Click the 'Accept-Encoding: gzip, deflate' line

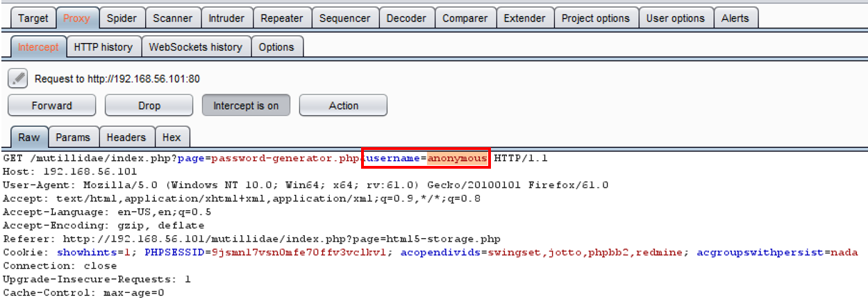click(x=103, y=226)
